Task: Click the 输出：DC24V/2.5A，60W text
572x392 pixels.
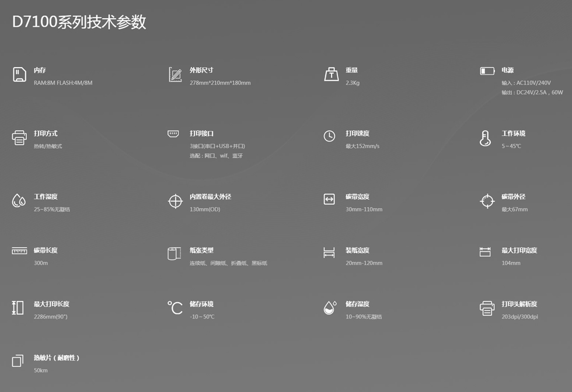Action: click(x=532, y=92)
